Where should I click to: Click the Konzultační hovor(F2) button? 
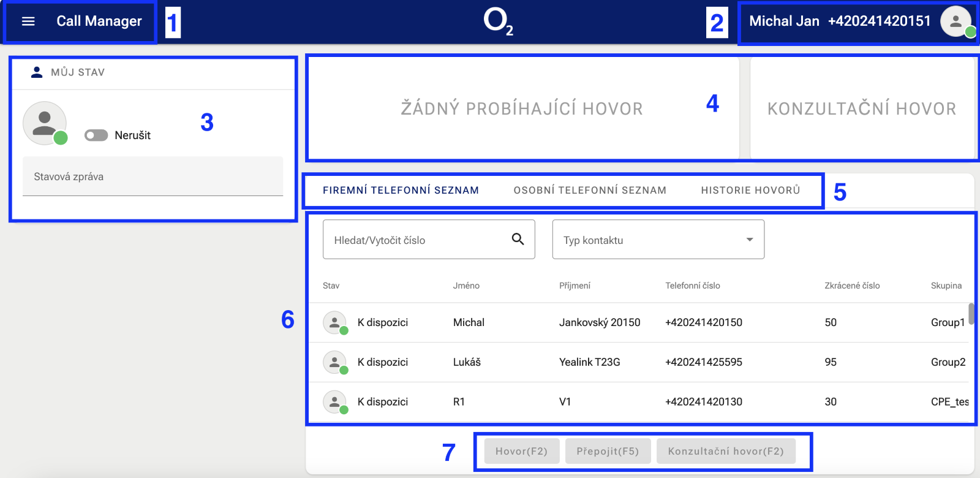(725, 451)
